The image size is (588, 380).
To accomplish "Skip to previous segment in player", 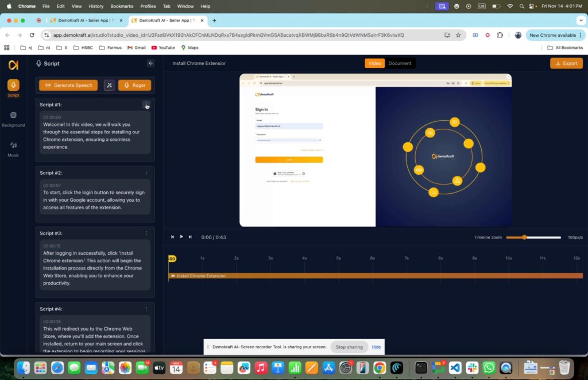I will [x=172, y=237].
